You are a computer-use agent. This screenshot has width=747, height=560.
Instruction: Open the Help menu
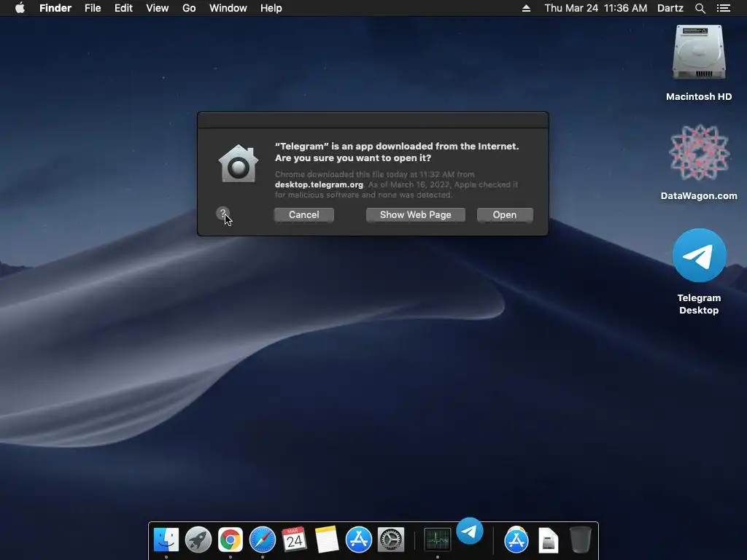pos(271,8)
